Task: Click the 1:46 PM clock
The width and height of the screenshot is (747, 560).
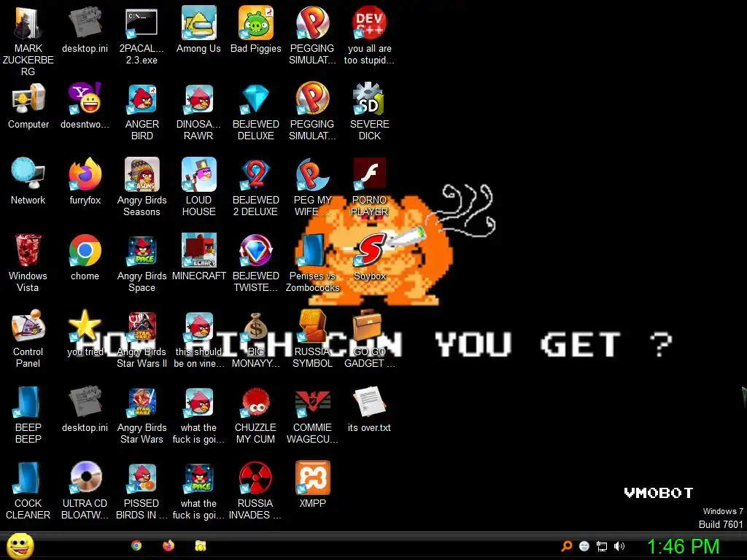Action: [683, 546]
